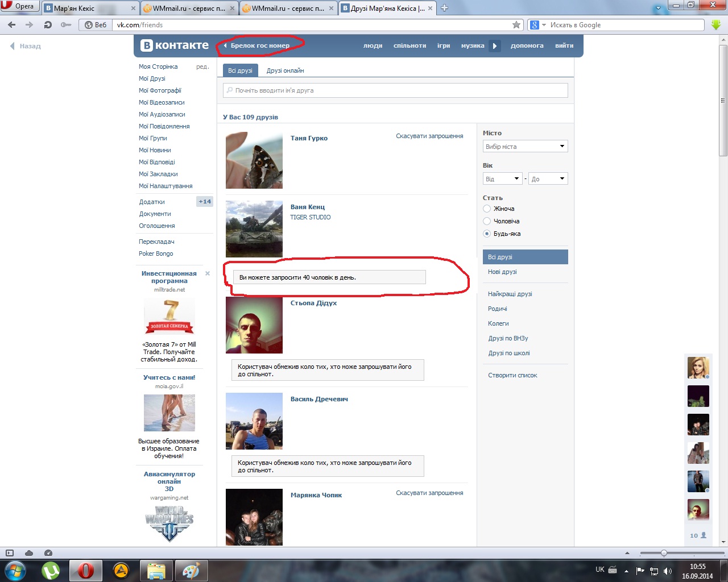The height and width of the screenshot is (582, 728).
Task: Select the Будь-яка gender option
Action: (x=487, y=234)
